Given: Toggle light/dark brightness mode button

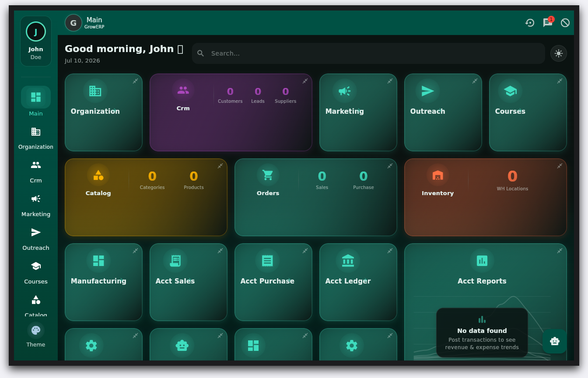Looking at the screenshot, I should coord(559,53).
